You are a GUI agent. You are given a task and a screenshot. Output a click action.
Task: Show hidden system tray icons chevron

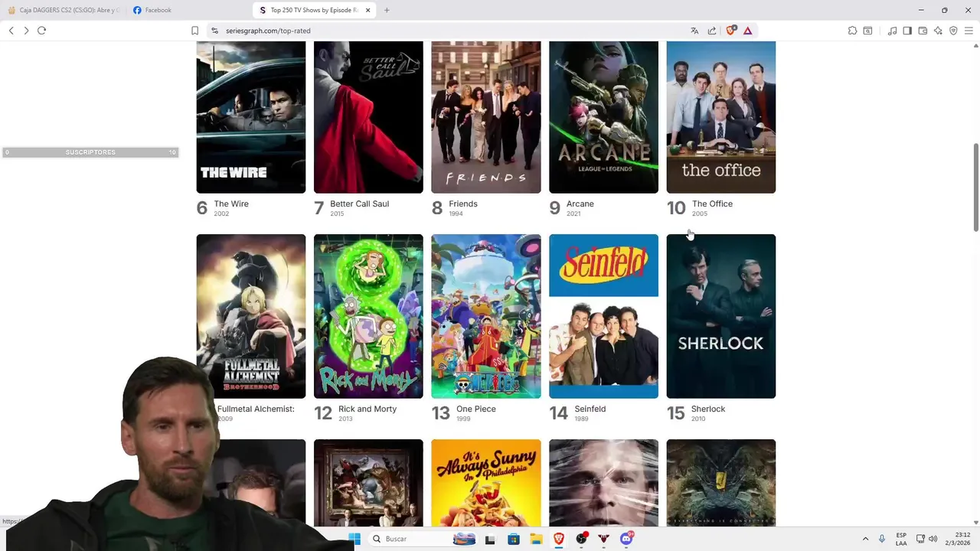coord(865,539)
